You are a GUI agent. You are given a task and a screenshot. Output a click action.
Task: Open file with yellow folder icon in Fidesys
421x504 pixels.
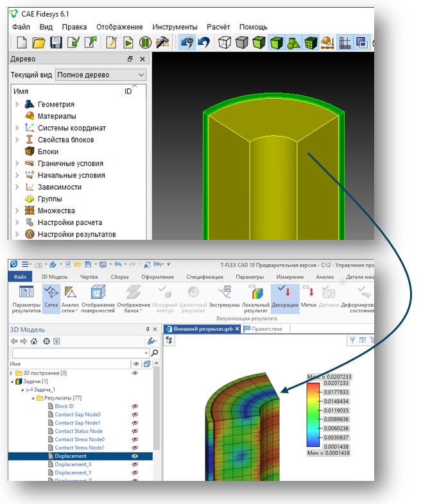pos(39,42)
